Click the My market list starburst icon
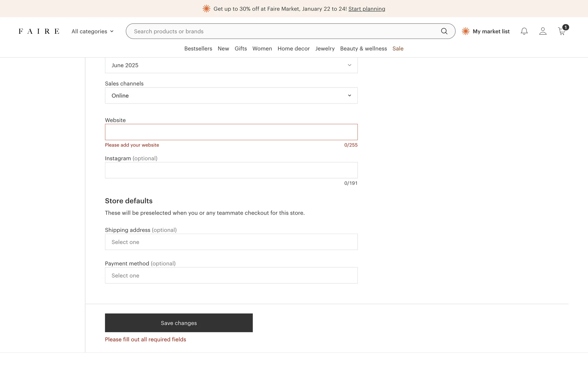Image resolution: width=588 pixels, height=368 pixels. pyautogui.click(x=466, y=31)
